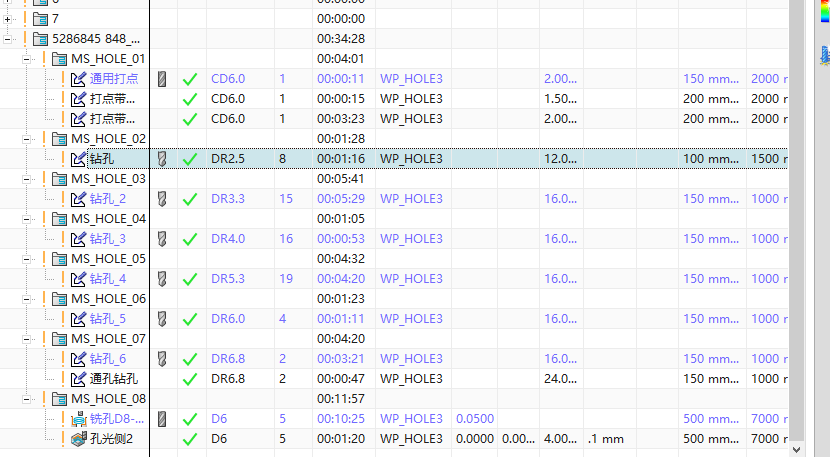The image size is (830, 457).
Task: Click depth cell 24.0 in 通孔钻孔 row
Action: pos(560,379)
